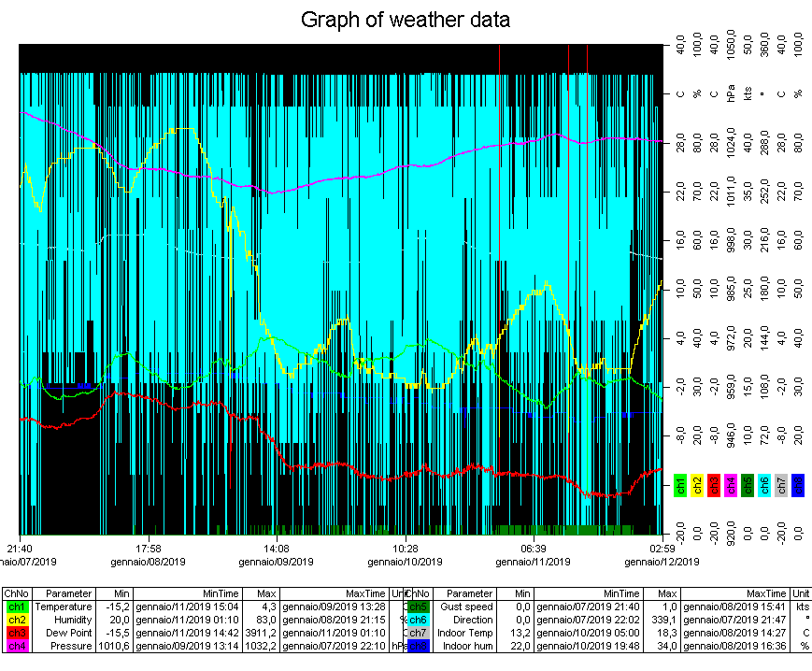Click the green ch1 legend marker beside graph

click(x=680, y=484)
